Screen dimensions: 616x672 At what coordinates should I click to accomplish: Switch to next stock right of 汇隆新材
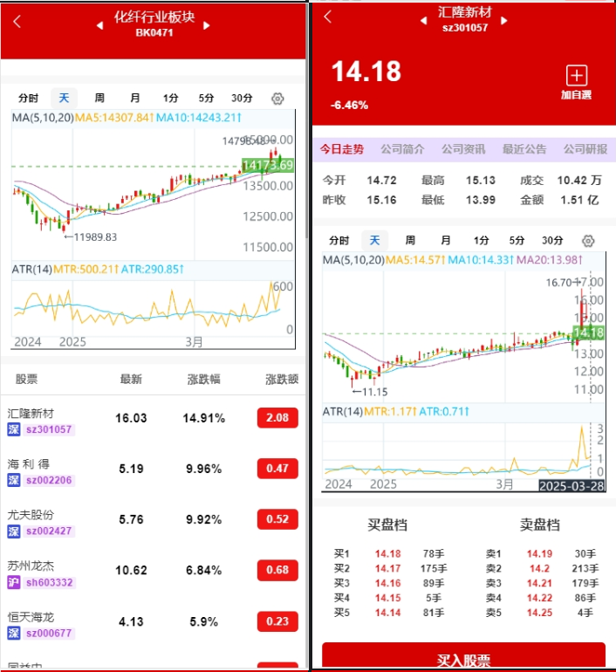coord(504,21)
